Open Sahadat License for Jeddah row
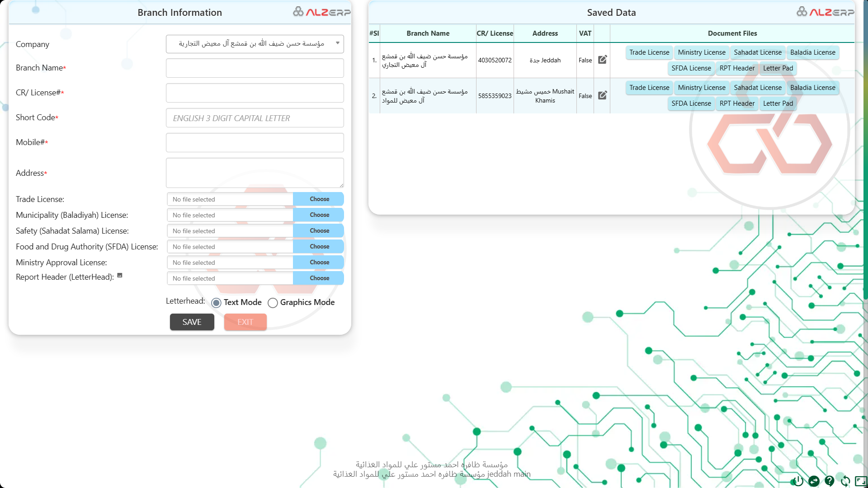This screenshot has height=488, width=868. [758, 52]
